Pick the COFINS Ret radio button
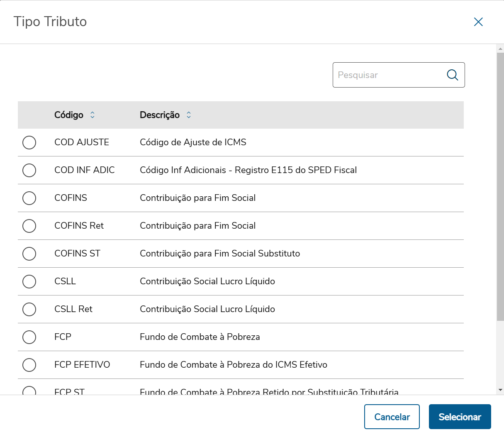The width and height of the screenshot is (504, 437). tap(29, 226)
